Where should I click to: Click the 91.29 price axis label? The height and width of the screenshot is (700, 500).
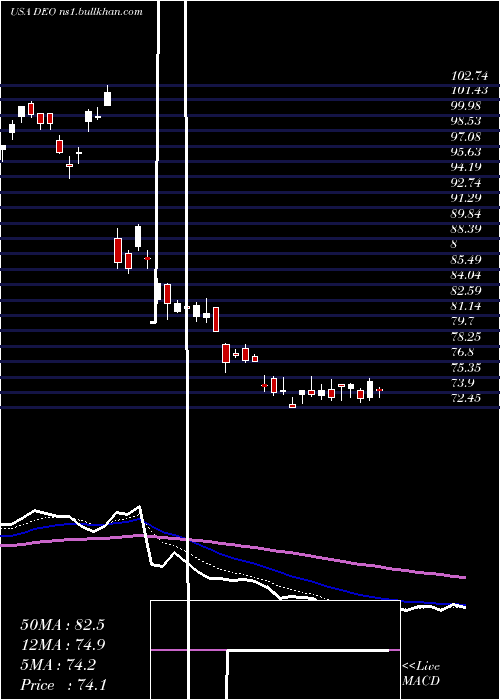pos(467,198)
